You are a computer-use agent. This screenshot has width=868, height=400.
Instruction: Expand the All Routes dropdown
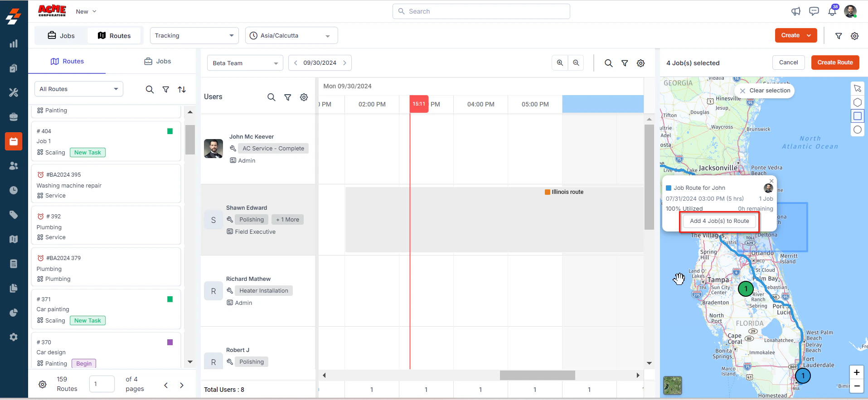79,89
